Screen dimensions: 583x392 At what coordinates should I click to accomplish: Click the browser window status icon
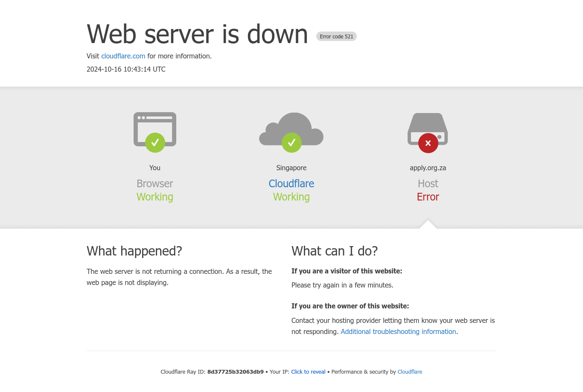pyautogui.click(x=155, y=132)
